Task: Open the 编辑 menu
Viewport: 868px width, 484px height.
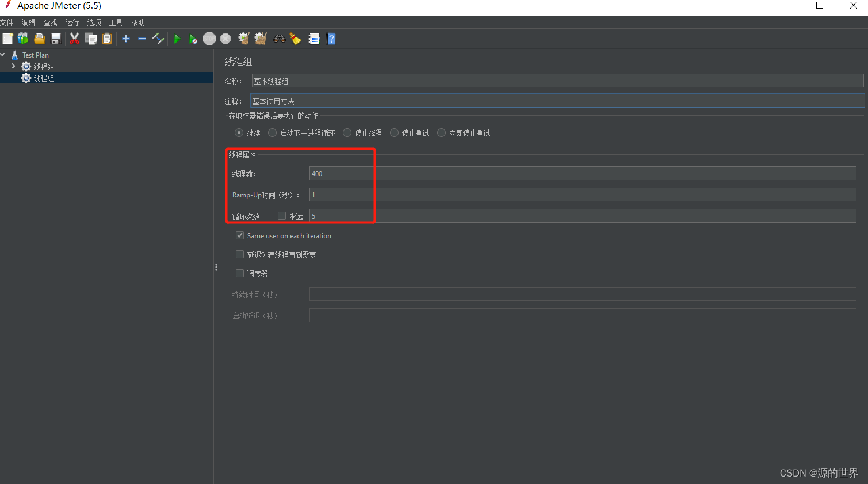Action: click(x=28, y=22)
